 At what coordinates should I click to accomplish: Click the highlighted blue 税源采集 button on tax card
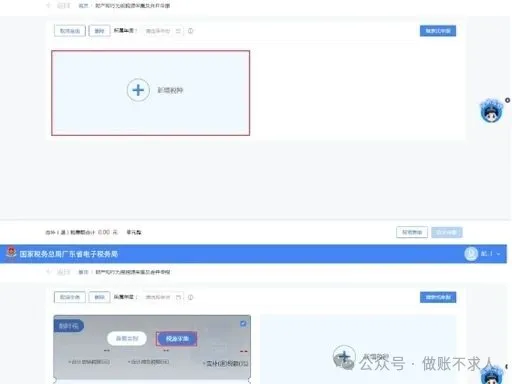click(177, 339)
